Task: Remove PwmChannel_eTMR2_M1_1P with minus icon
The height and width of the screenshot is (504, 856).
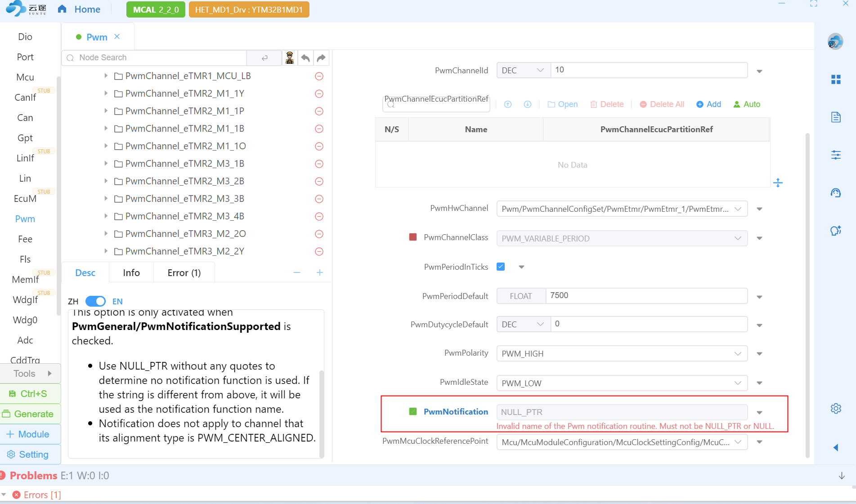Action: [319, 112]
